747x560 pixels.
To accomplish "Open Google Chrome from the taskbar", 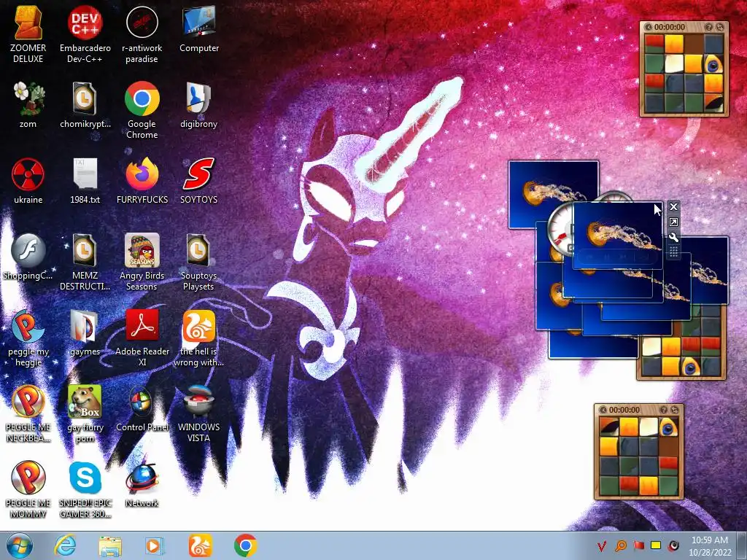I will pos(245,545).
